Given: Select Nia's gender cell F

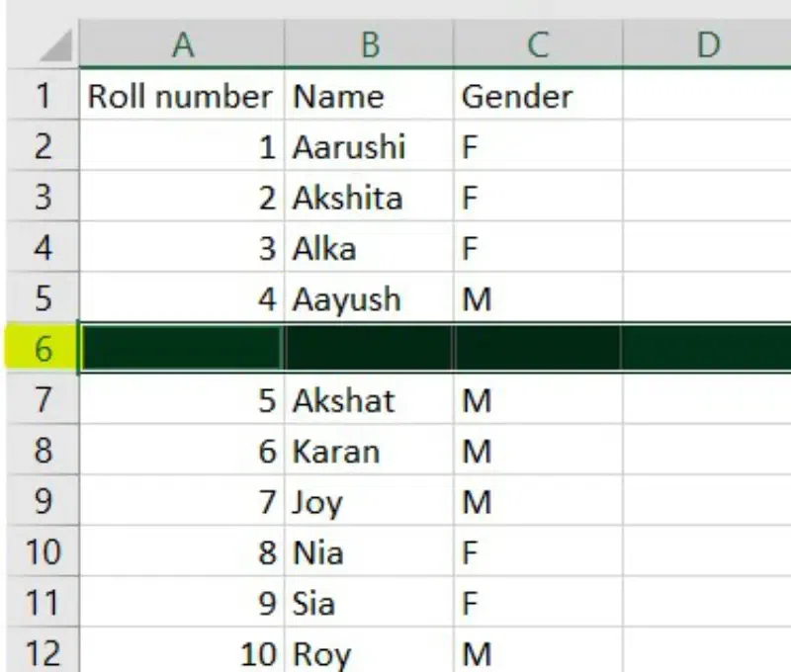Looking at the screenshot, I should tap(538, 552).
